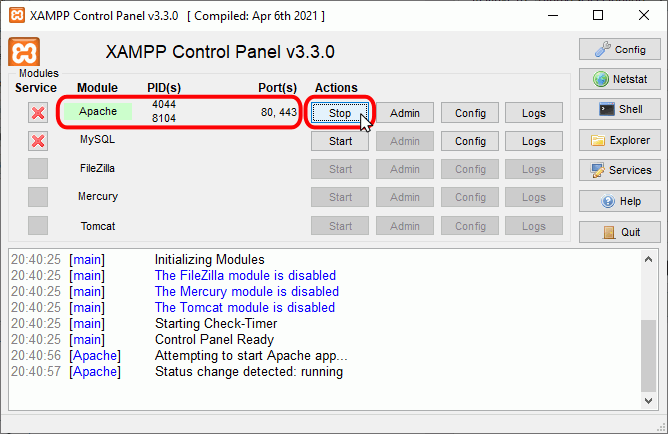The height and width of the screenshot is (434, 668).
Task: Click the FileZilla module label
Action: coord(98,168)
